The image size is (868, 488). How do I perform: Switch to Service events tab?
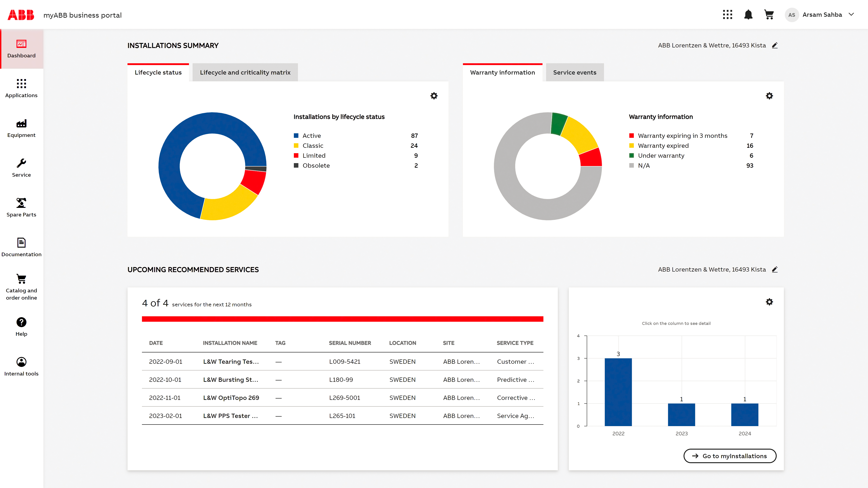575,72
